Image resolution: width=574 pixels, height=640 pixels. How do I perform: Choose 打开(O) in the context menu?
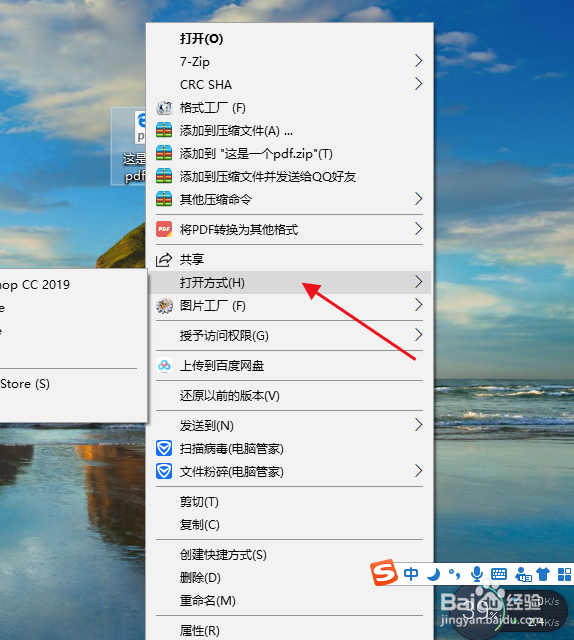(289, 39)
